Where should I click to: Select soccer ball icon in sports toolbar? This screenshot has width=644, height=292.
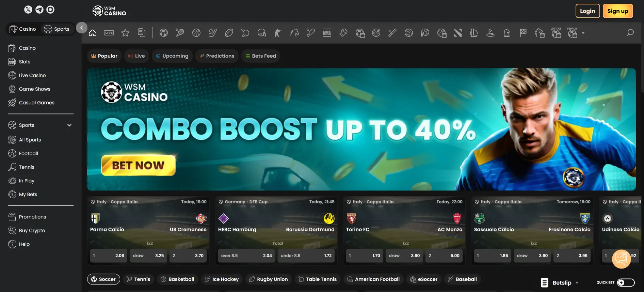point(164,33)
